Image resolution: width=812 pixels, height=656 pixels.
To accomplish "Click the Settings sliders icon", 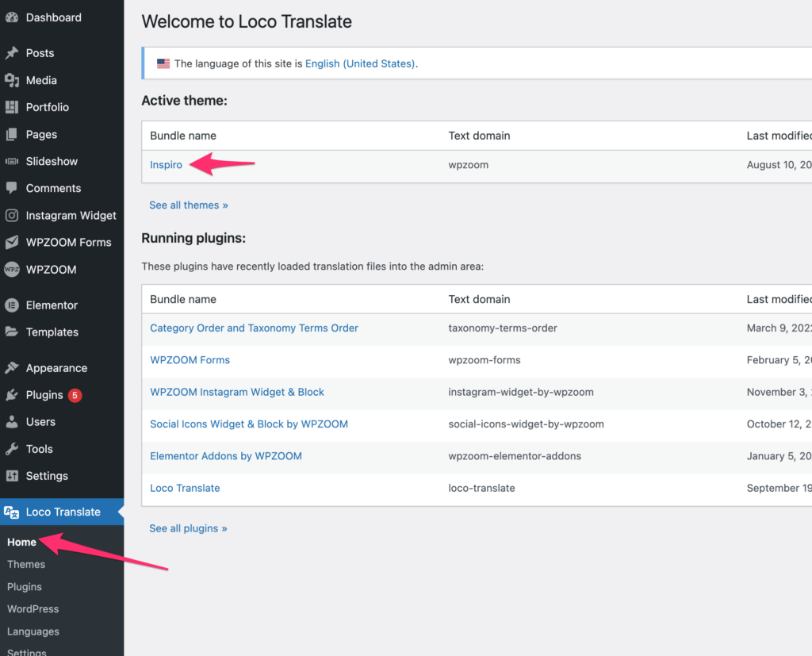I will (12, 476).
